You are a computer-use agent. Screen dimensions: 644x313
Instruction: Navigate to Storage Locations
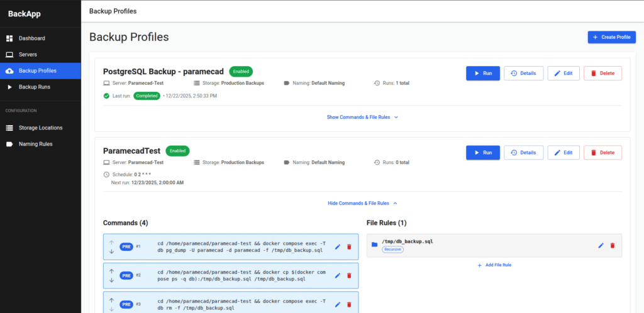click(x=40, y=128)
